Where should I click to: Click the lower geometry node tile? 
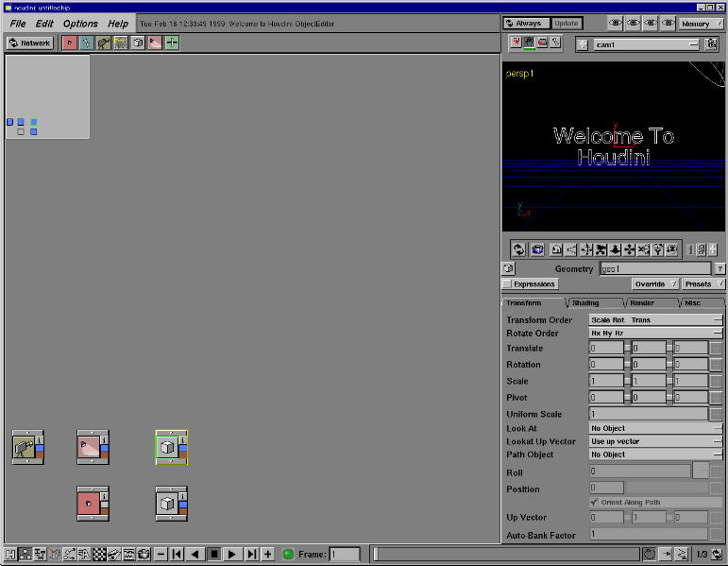tap(171, 504)
